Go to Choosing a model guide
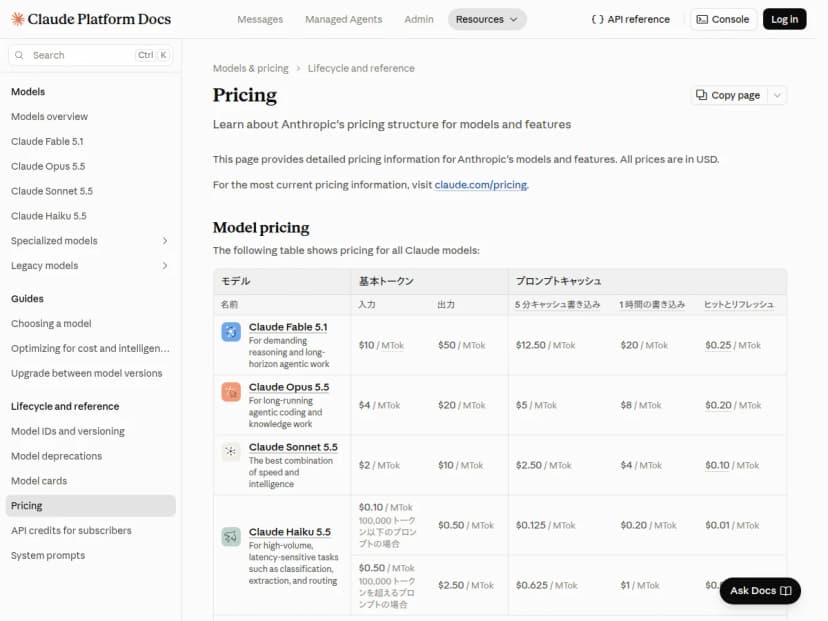This screenshot has height=621, width=828. (51, 324)
